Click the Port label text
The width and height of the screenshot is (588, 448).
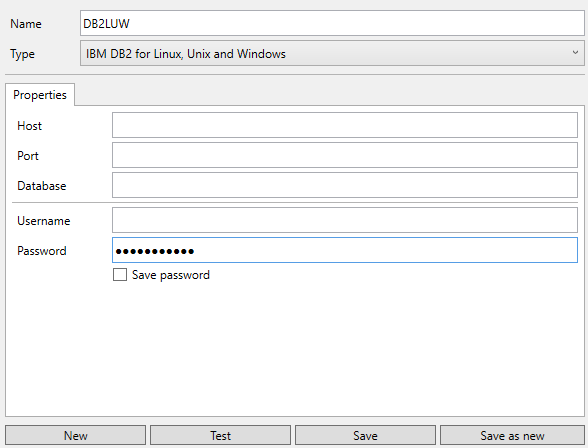point(28,156)
